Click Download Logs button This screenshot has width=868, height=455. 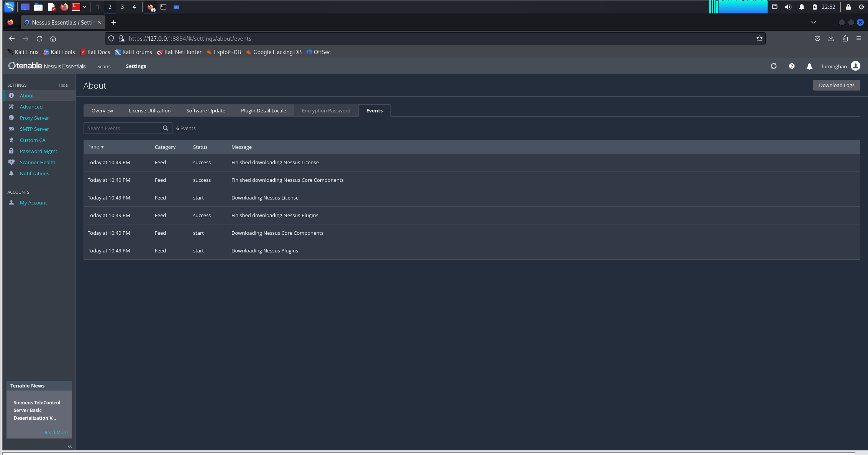[x=836, y=85]
